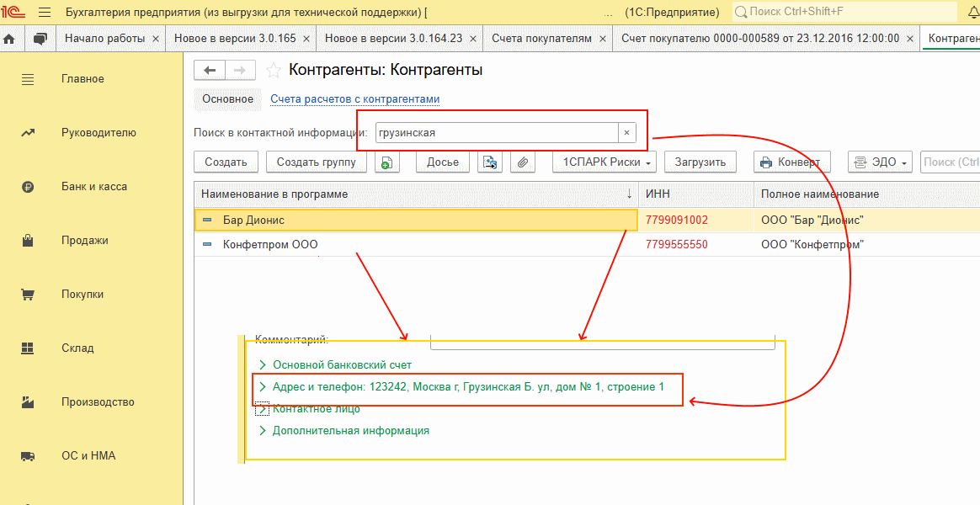The height and width of the screenshot is (505, 980).
Task: Add Контрагенты page to favorites star
Action: (x=273, y=70)
